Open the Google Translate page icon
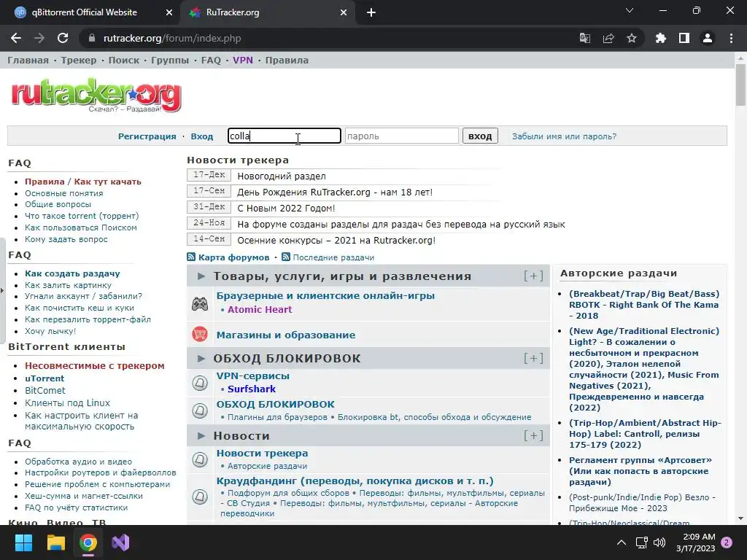Viewport: 747px width, 560px height. tap(584, 38)
